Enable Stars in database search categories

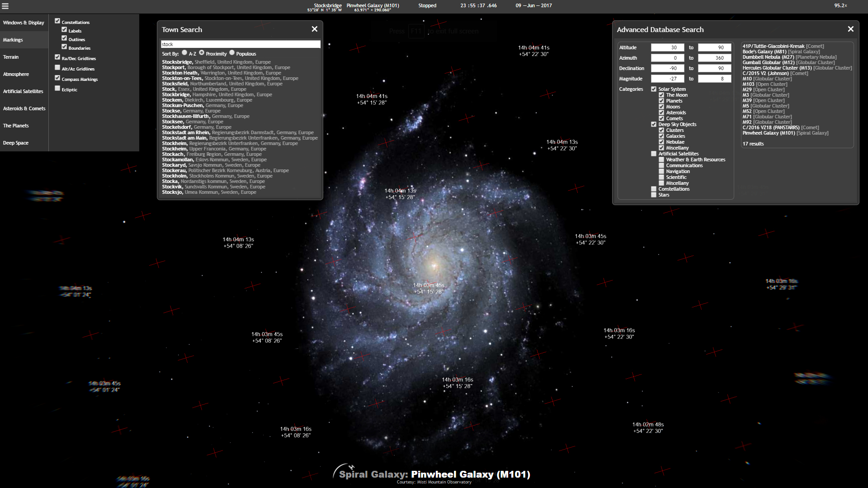pos(653,195)
